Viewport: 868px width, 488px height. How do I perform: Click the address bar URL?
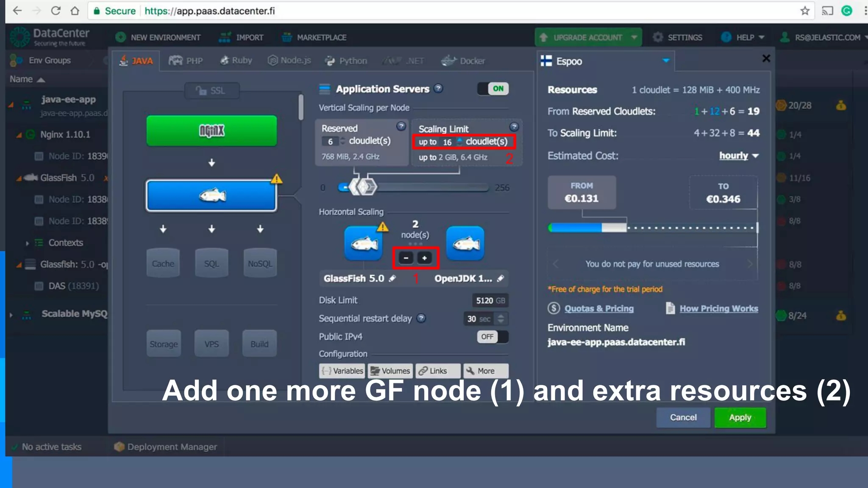pos(209,11)
